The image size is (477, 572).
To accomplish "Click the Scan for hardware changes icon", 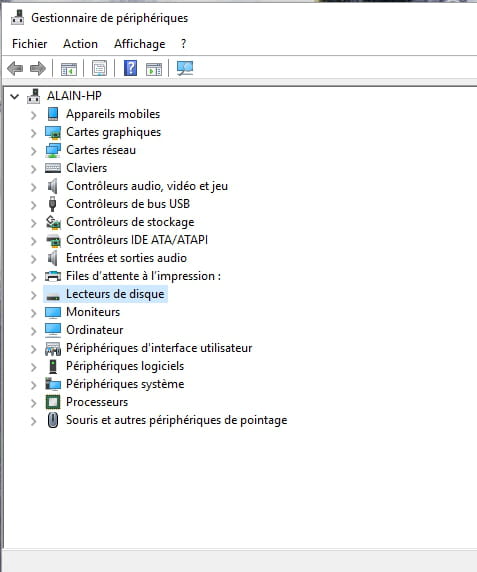I will [185, 68].
